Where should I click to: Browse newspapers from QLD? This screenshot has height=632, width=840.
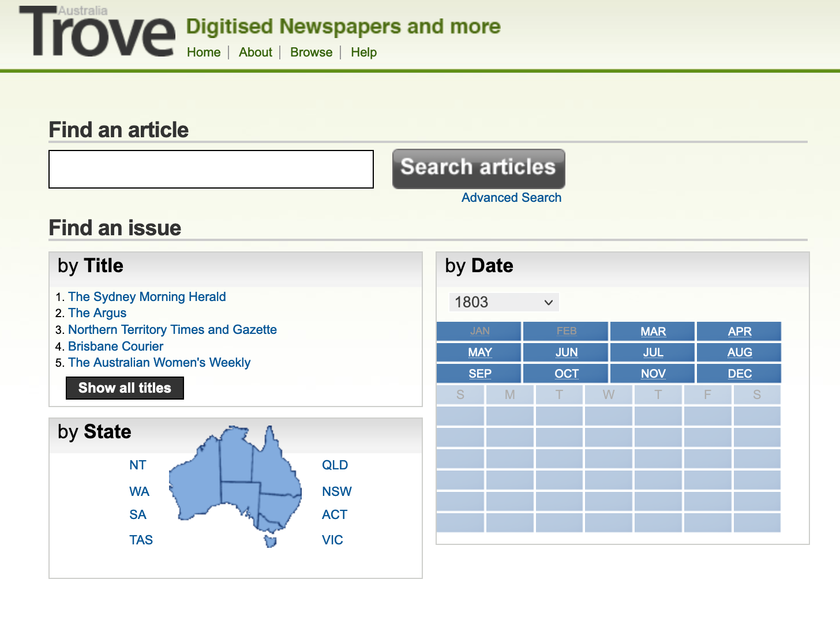[x=335, y=465]
